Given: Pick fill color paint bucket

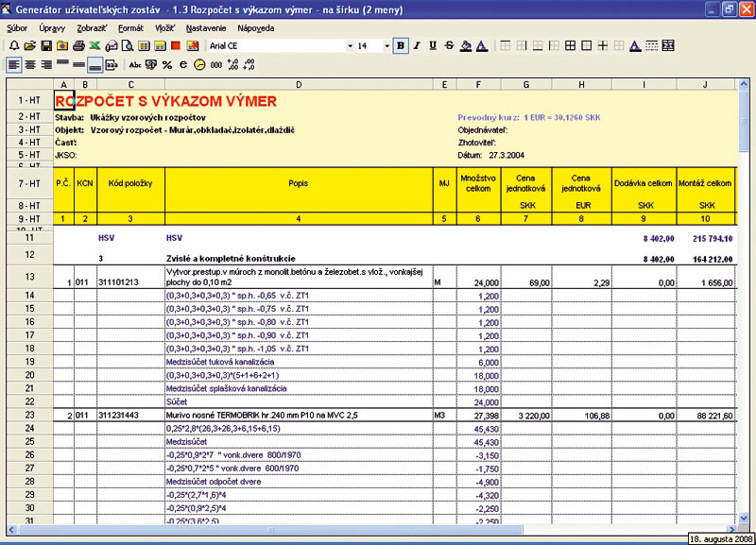Looking at the screenshot, I should [x=466, y=45].
